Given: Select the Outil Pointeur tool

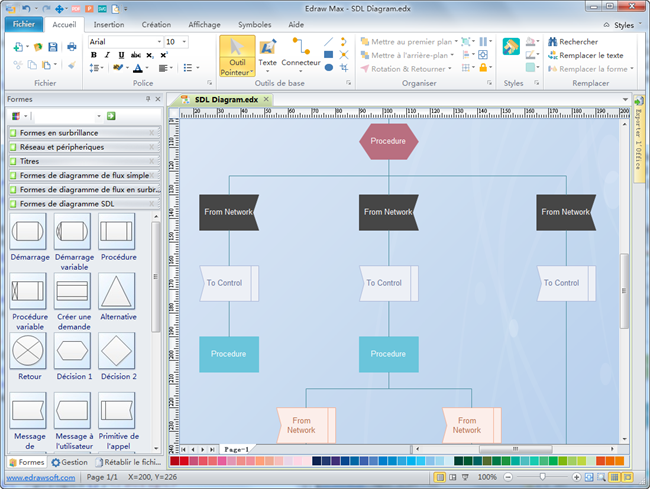Looking at the screenshot, I should [236, 54].
